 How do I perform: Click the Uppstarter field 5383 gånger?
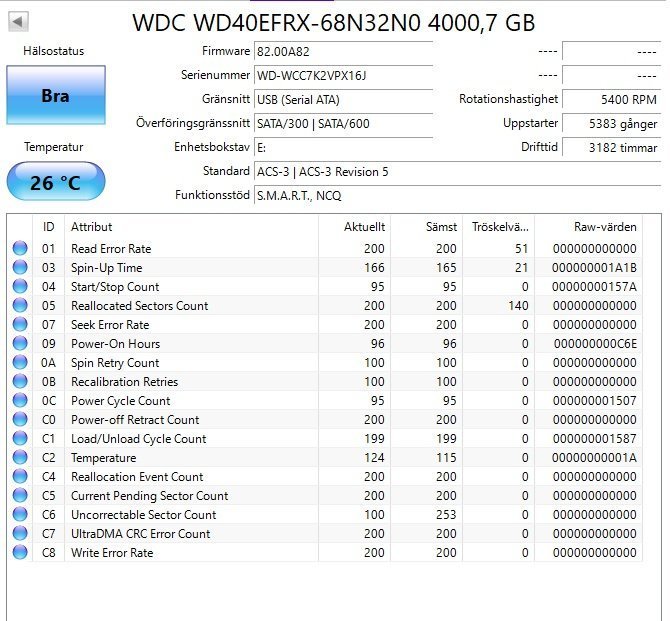611,124
